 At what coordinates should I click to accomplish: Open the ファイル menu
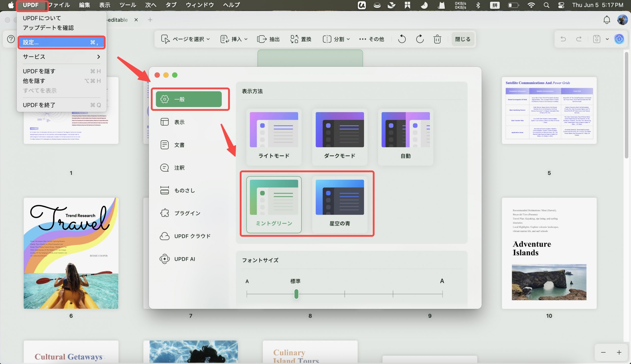(x=59, y=5)
